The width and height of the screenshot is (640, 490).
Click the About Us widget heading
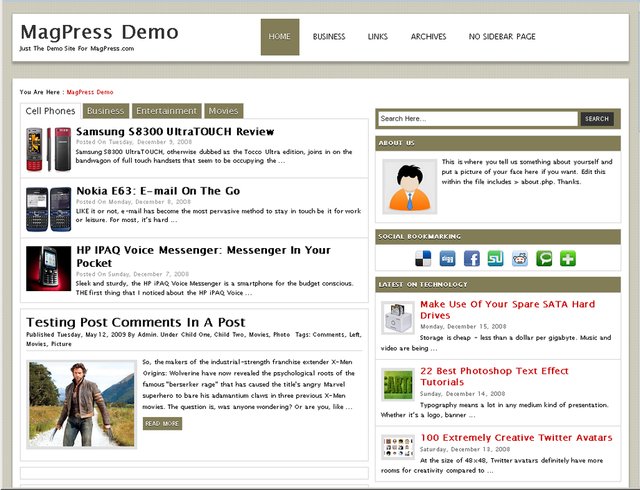tap(396, 143)
